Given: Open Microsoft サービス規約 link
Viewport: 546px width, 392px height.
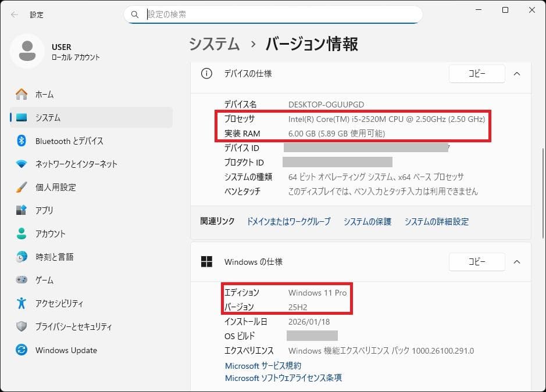Looking at the screenshot, I should pyautogui.click(x=263, y=365).
